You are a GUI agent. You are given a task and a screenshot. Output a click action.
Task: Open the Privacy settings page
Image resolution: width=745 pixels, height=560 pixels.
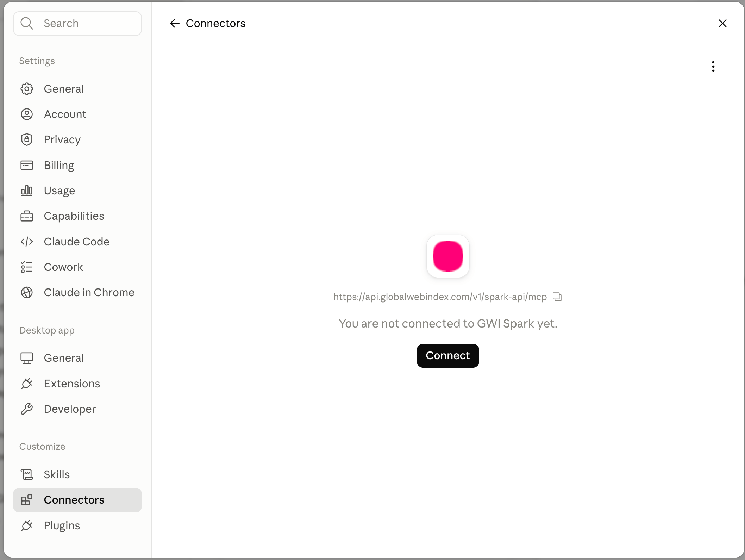click(77, 139)
